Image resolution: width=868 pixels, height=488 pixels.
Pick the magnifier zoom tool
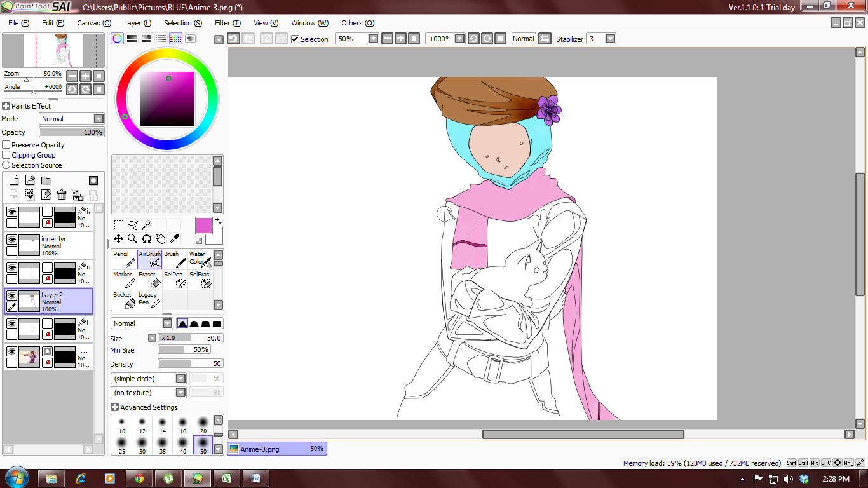pos(133,239)
